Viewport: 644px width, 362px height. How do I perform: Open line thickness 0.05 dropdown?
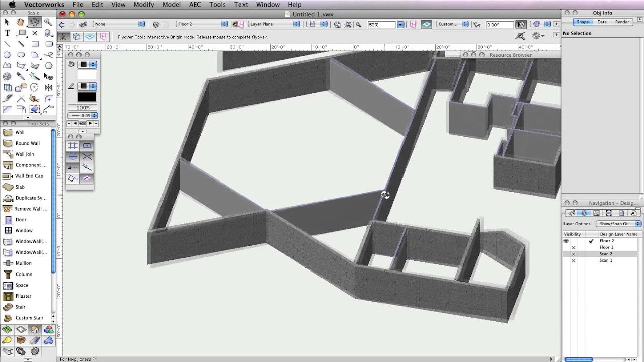tap(83, 116)
